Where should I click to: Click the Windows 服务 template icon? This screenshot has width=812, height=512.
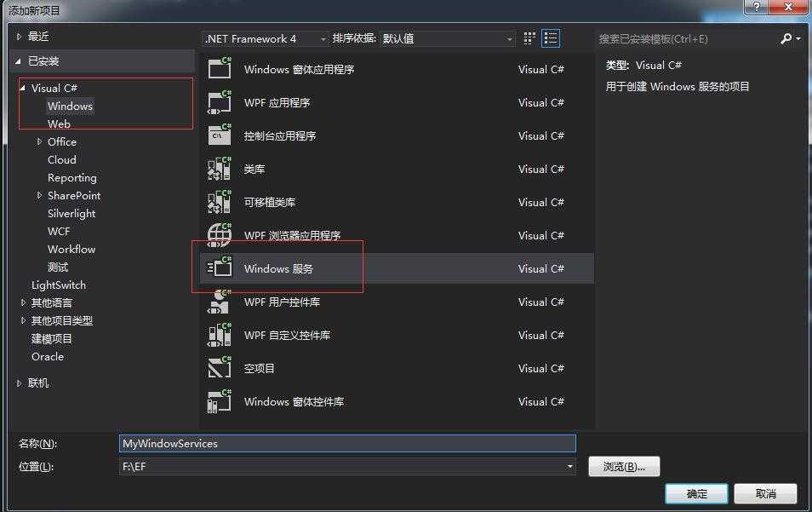[220, 268]
